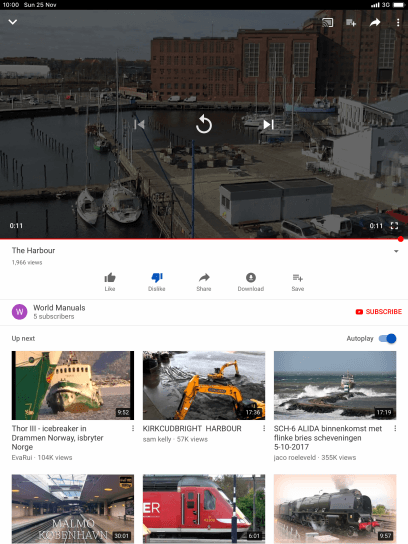Like the video
Viewport: 408px width, 544px height.
[110, 282]
